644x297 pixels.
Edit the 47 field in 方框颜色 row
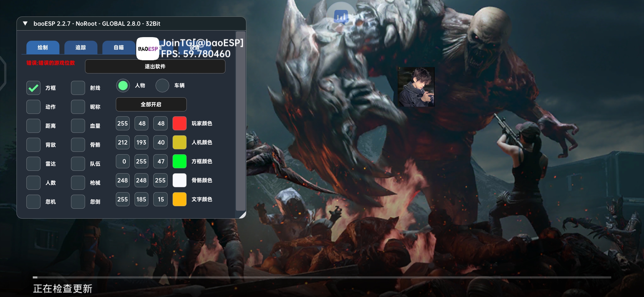coord(161,161)
